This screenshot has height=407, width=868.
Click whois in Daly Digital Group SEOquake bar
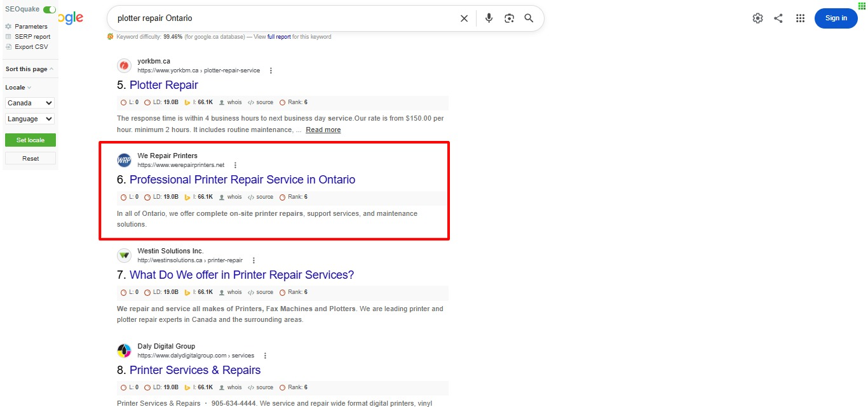coord(230,387)
